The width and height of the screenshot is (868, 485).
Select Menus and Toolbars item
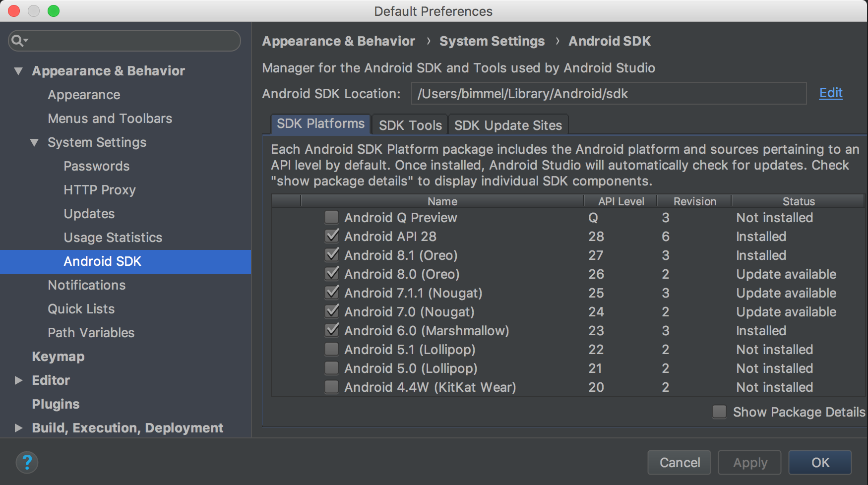point(110,119)
